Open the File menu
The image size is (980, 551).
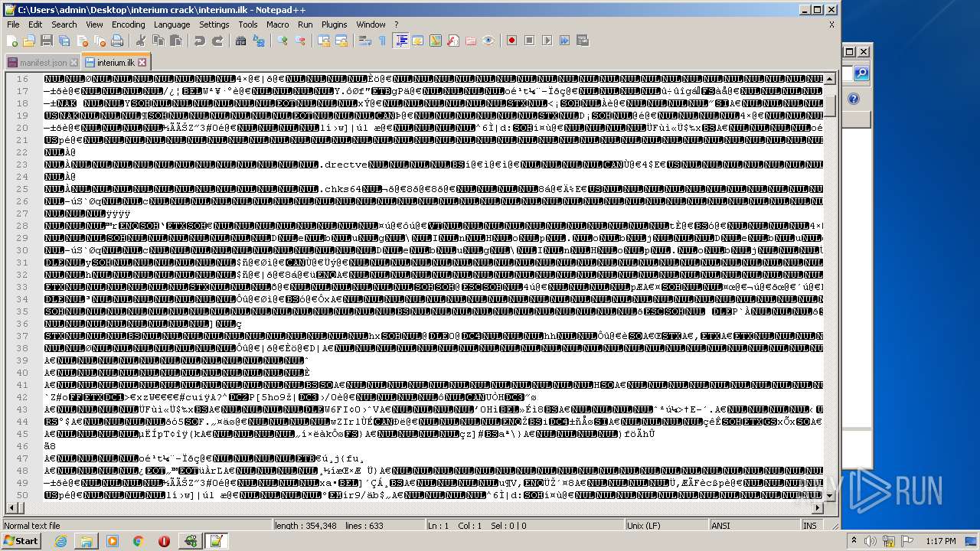point(13,24)
